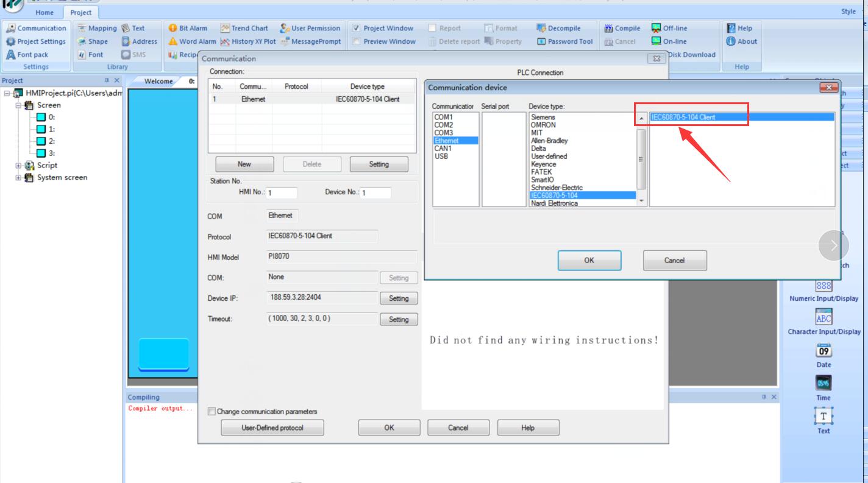The width and height of the screenshot is (868, 483).
Task: Insert Numeric Input/Display object
Action: pyautogui.click(x=824, y=291)
